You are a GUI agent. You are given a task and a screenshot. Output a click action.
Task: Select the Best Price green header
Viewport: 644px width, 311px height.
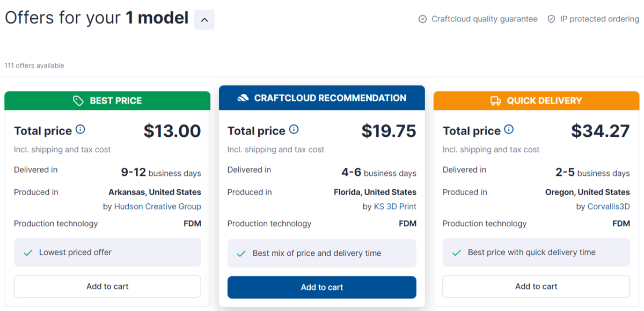(x=107, y=101)
